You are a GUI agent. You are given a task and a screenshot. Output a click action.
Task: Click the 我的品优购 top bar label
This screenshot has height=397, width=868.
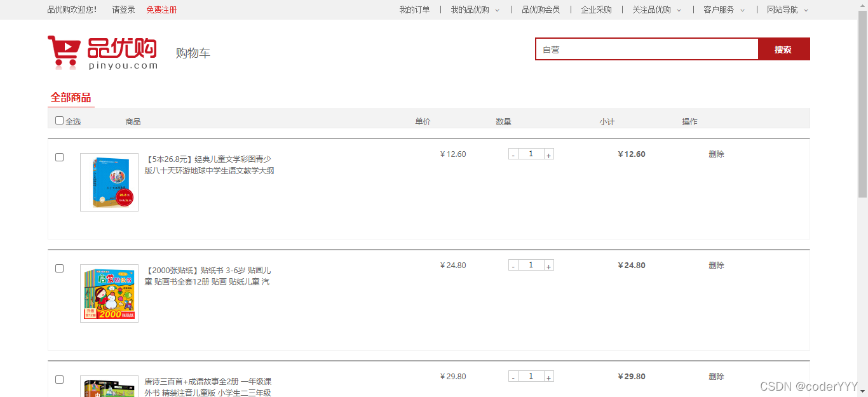coord(470,10)
